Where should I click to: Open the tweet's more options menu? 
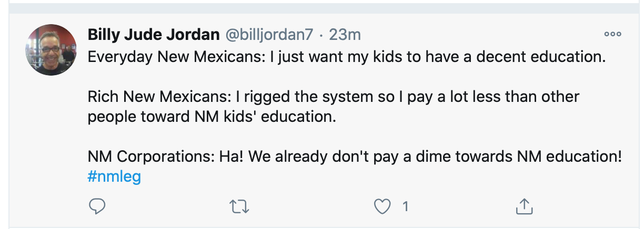tap(612, 35)
